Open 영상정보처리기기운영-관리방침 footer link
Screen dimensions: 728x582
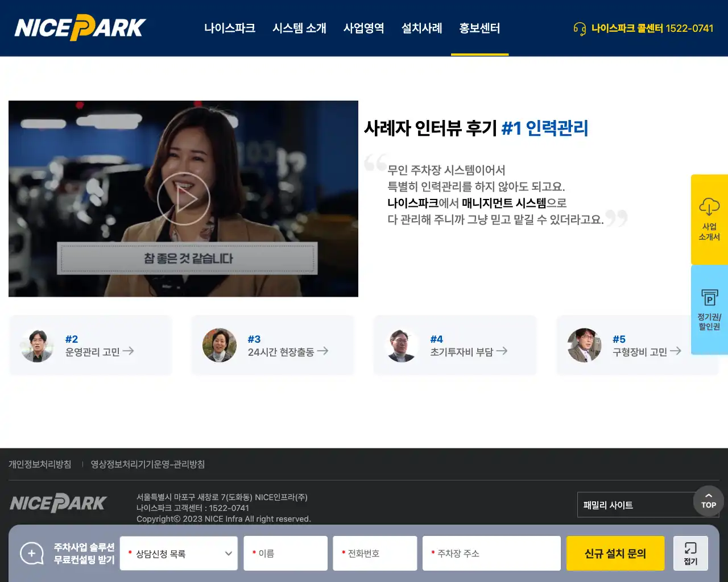pyautogui.click(x=148, y=464)
